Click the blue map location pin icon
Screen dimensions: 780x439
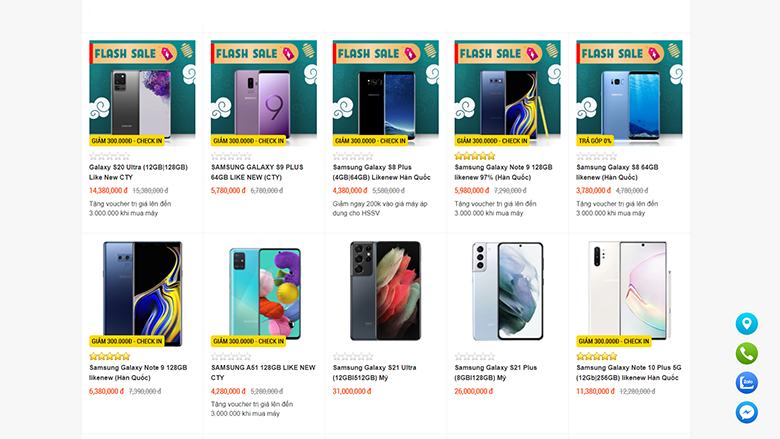tap(747, 324)
